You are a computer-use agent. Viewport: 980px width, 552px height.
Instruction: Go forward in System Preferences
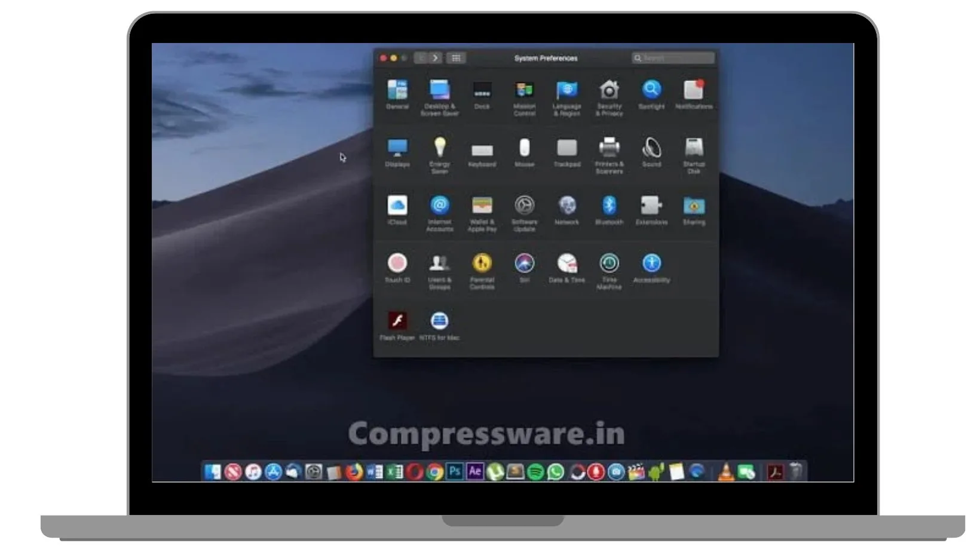click(x=436, y=58)
